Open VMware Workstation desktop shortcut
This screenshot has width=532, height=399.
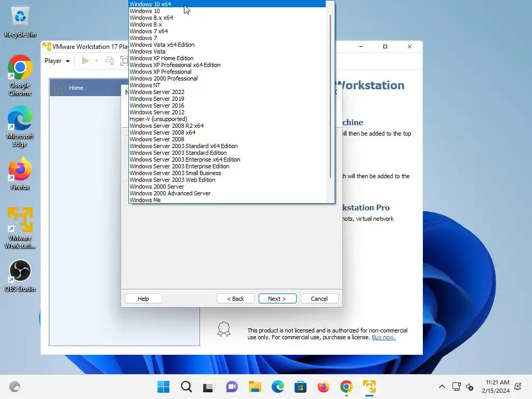tap(20, 228)
